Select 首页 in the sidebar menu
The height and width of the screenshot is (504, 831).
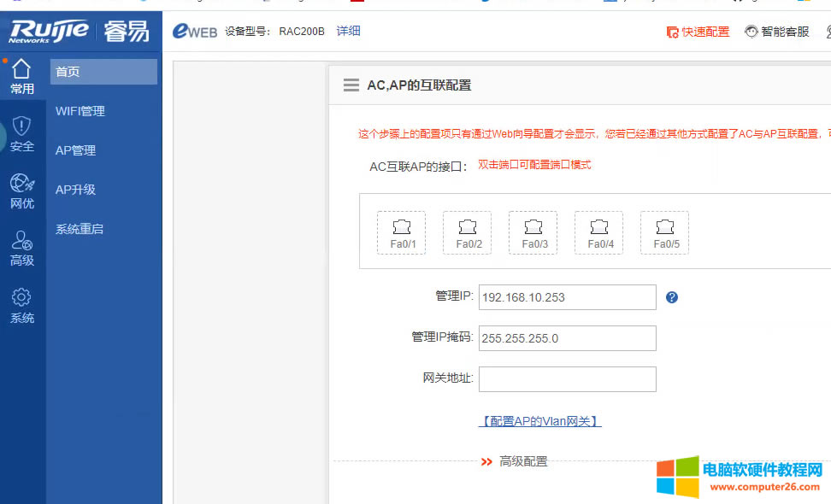point(103,72)
